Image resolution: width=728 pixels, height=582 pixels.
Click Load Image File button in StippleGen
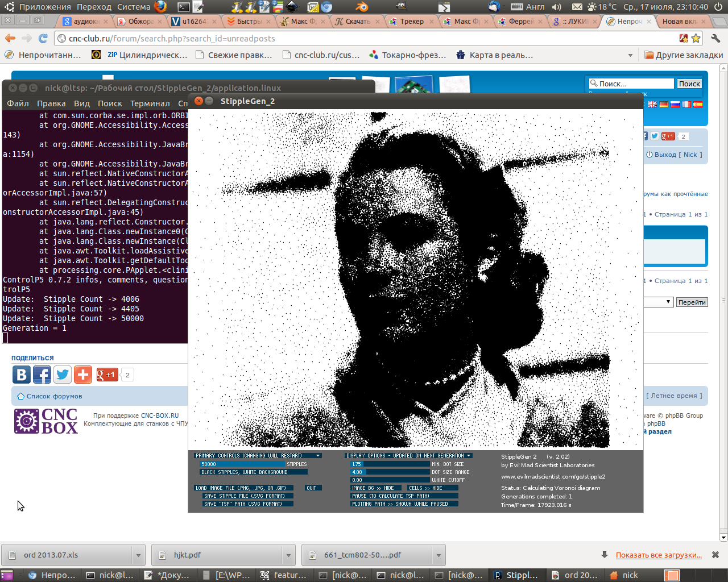point(244,488)
